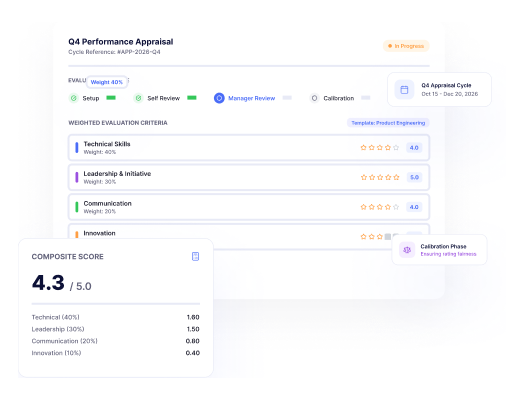Click the 1.60 Technical weighted value
The width and height of the screenshot is (524, 400).
(x=193, y=317)
